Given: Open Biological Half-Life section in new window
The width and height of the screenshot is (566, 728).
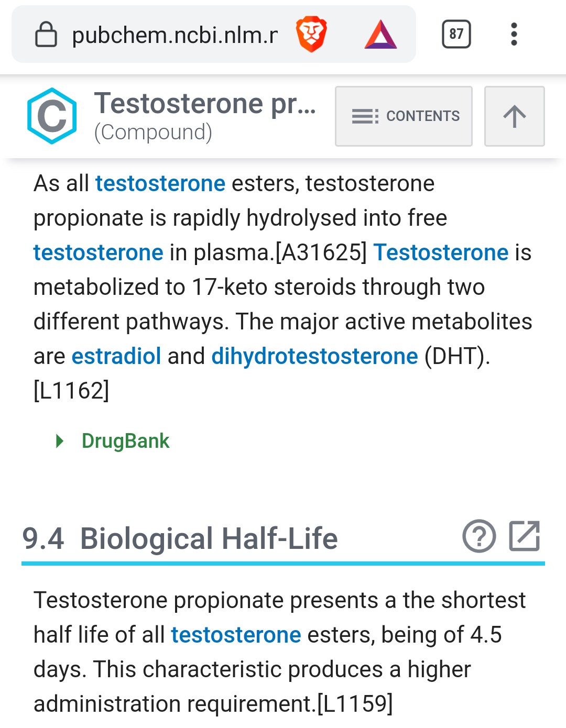Looking at the screenshot, I should [525, 536].
